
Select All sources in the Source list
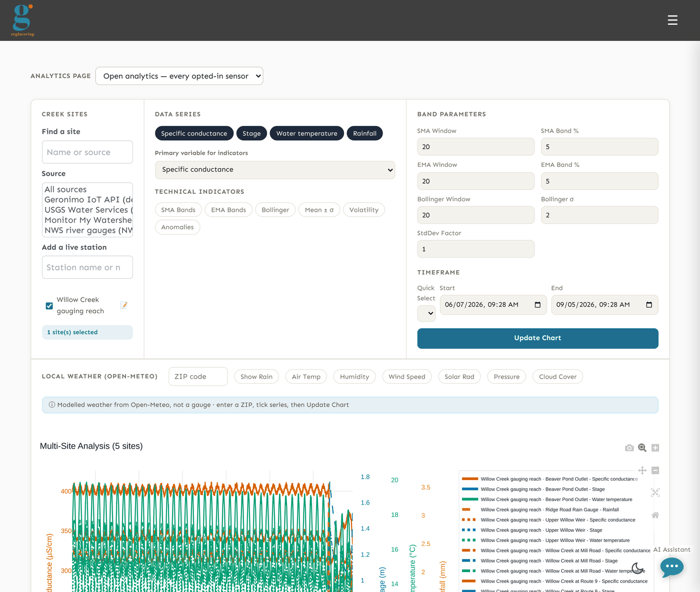pyautogui.click(x=87, y=189)
